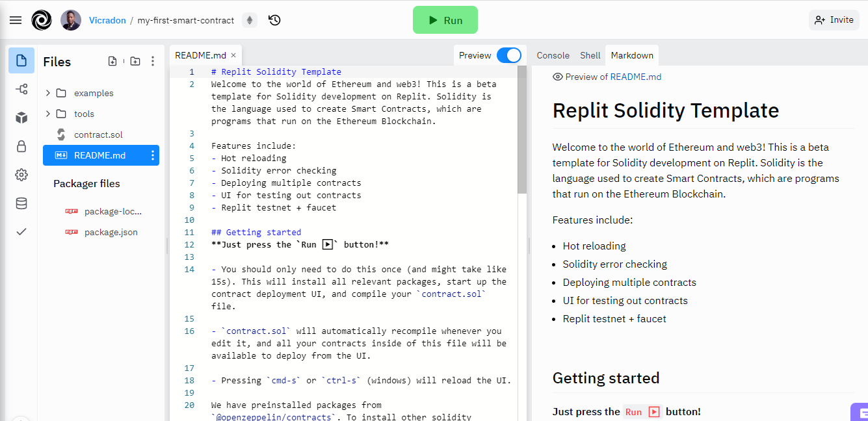Click the editor vertical scrollbar
The width and height of the screenshot is (868, 421).
pyautogui.click(x=522, y=130)
